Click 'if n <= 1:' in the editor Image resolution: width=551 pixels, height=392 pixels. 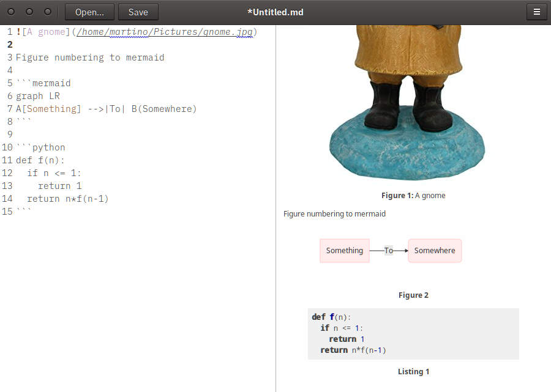(x=54, y=173)
